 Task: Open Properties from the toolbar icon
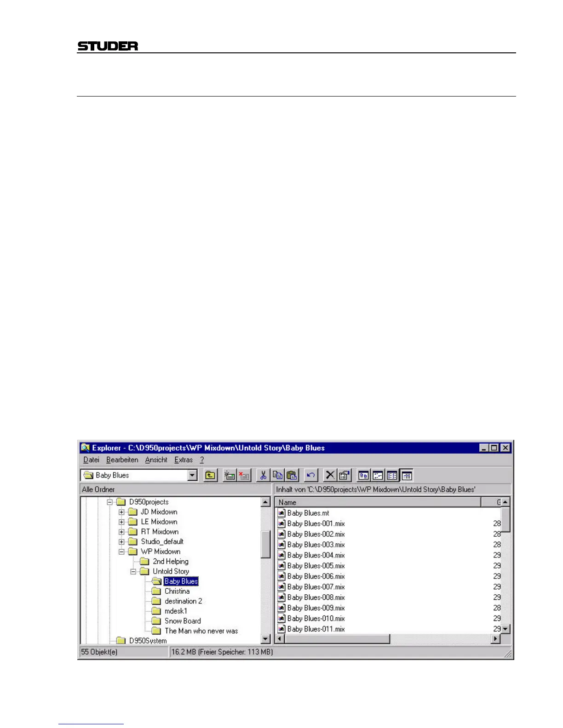click(344, 475)
